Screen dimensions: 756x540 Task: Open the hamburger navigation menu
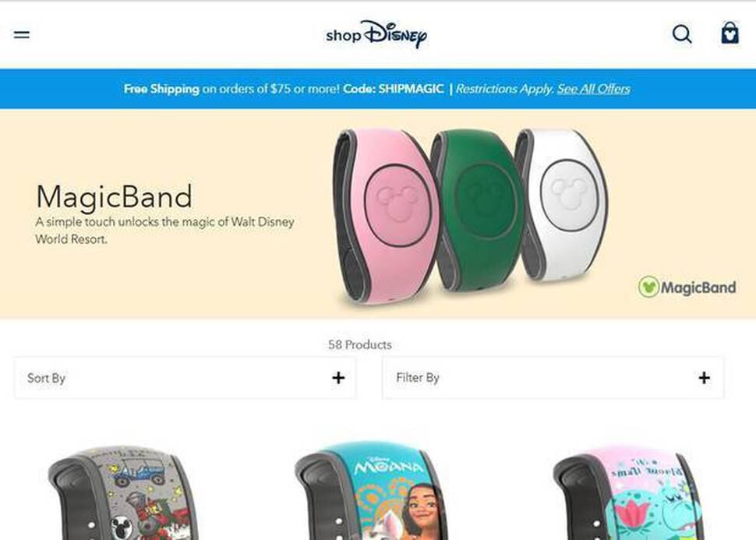tap(22, 35)
